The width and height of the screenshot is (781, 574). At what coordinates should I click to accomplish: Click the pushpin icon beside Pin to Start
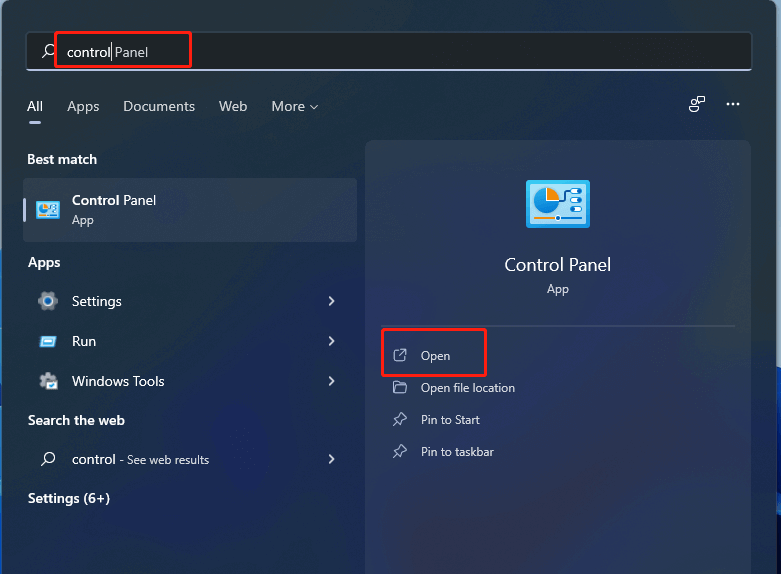pos(400,420)
